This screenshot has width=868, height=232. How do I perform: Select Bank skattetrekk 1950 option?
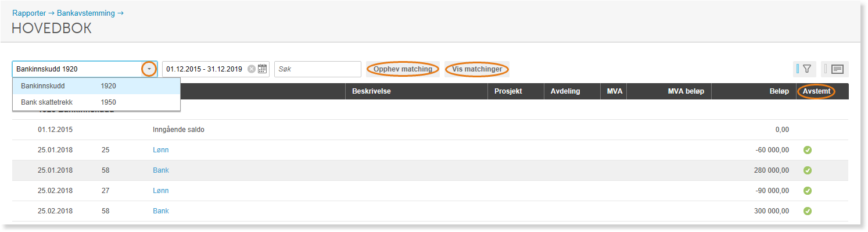pyautogui.click(x=96, y=102)
